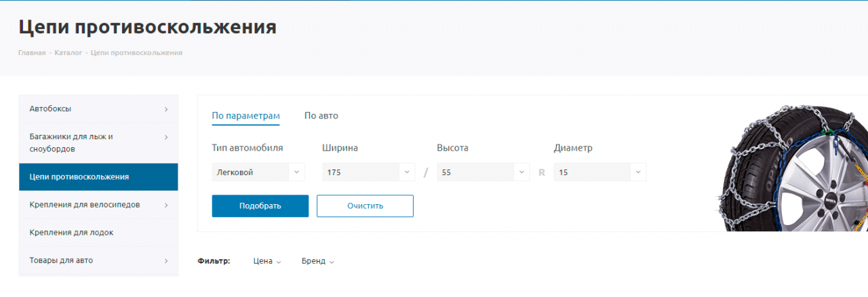Expand the Автобоксы category arrow
This screenshot has width=868, height=297.
point(166,109)
